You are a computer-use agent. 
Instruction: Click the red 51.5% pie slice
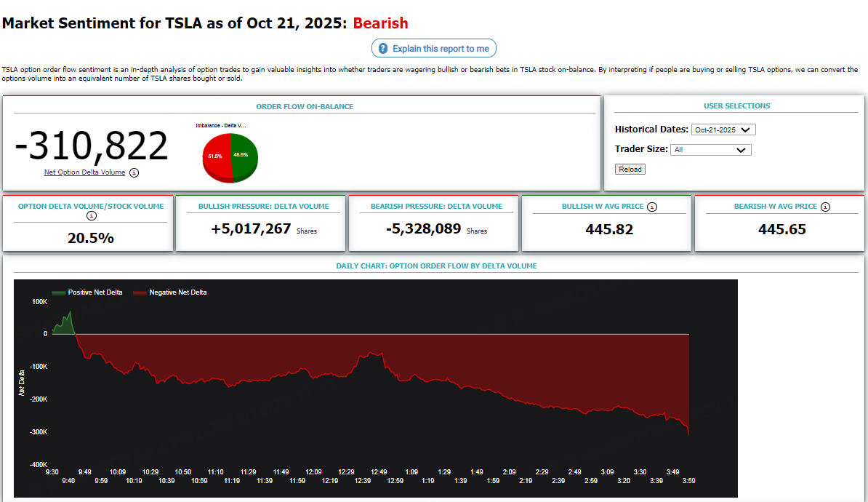[216, 156]
